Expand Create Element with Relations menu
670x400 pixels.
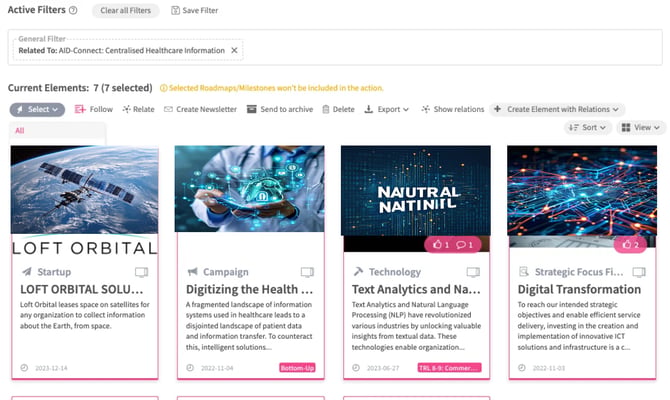click(556, 109)
